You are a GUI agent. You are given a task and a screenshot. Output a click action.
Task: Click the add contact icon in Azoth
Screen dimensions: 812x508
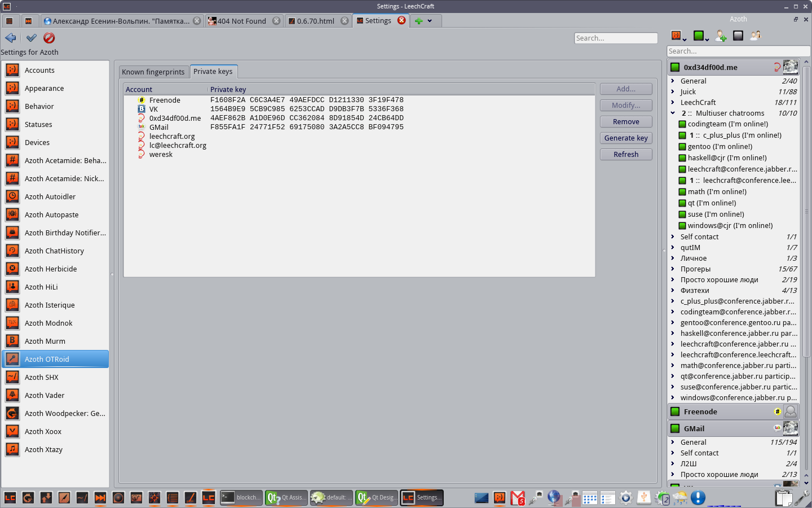(x=721, y=36)
